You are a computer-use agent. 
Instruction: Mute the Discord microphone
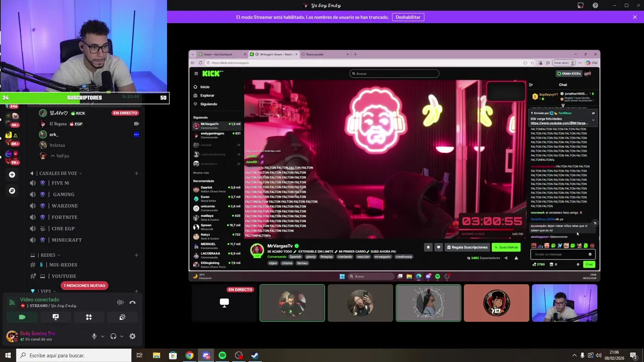[94, 336]
